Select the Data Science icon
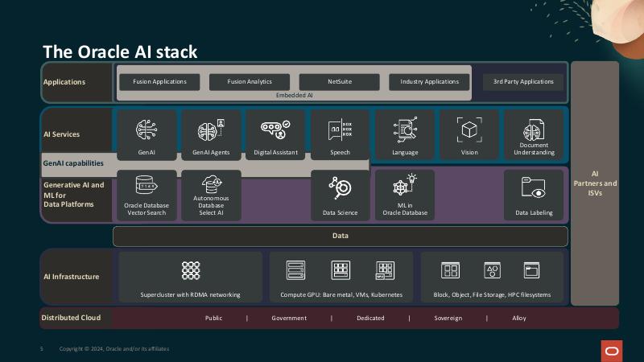 point(340,187)
